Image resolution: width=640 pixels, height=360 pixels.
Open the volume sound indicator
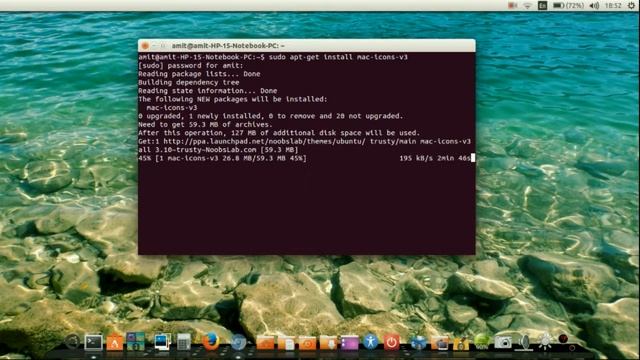pyautogui.click(x=595, y=5)
